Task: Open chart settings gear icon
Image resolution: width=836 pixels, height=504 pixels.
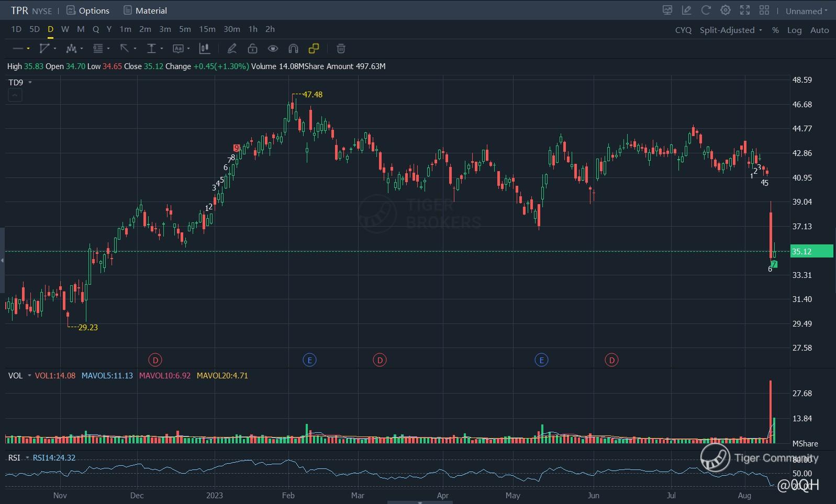Action: coord(725,10)
